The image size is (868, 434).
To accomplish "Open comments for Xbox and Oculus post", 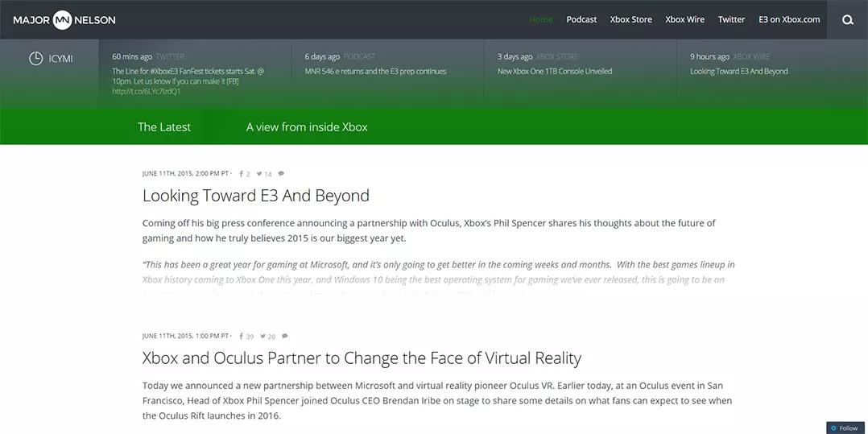I will click(x=284, y=336).
